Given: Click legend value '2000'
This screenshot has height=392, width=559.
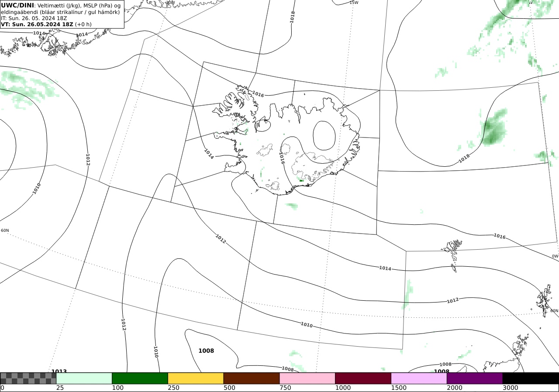Looking at the screenshot, I should tap(455, 388).
